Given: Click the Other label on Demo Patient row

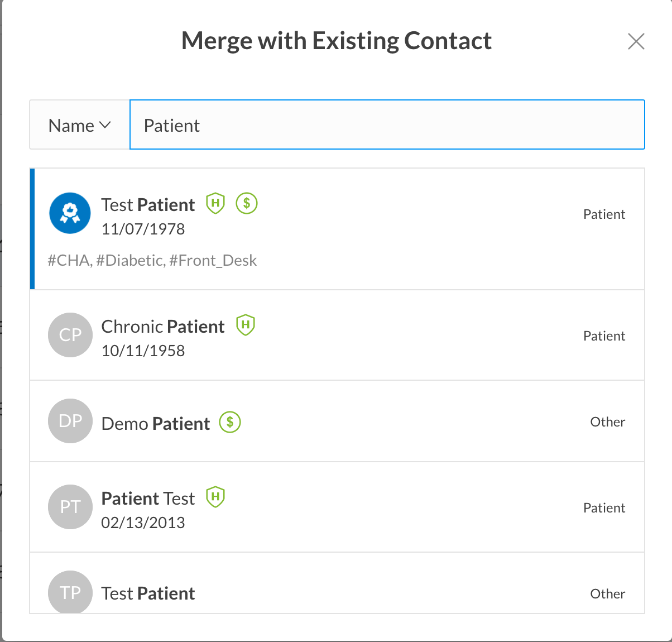Looking at the screenshot, I should tap(607, 422).
